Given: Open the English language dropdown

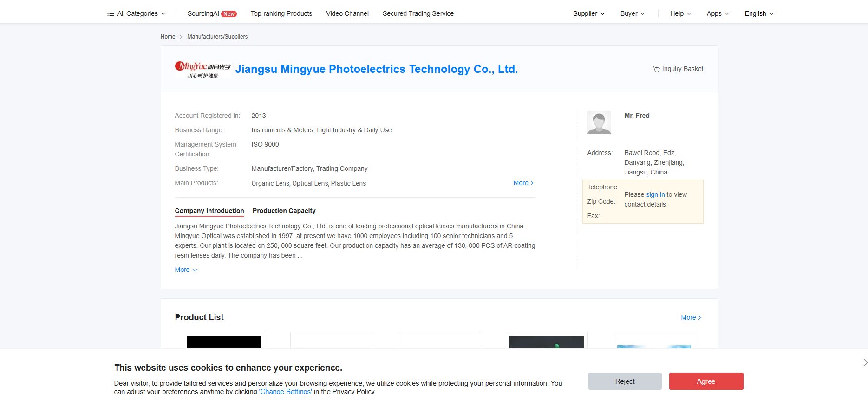Looking at the screenshot, I should point(759,14).
